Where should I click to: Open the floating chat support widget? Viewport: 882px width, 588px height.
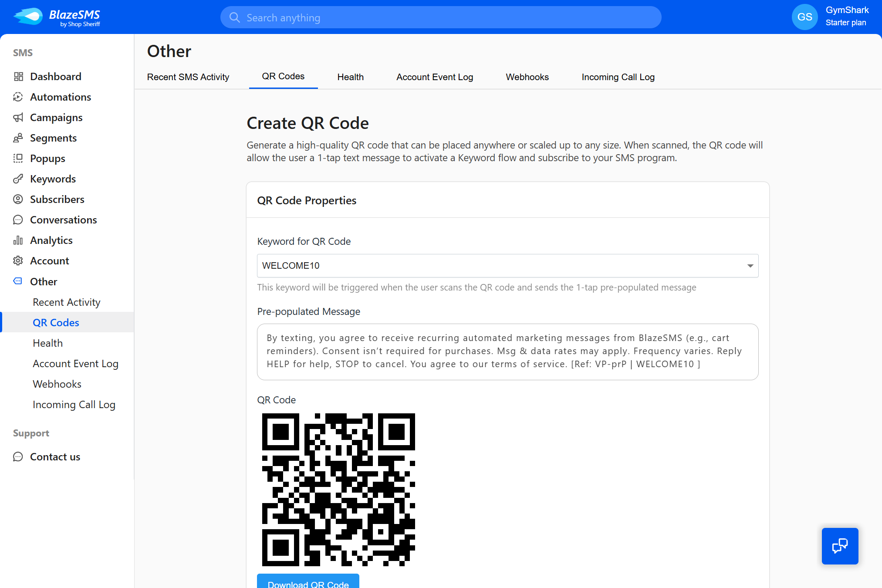[840, 546]
